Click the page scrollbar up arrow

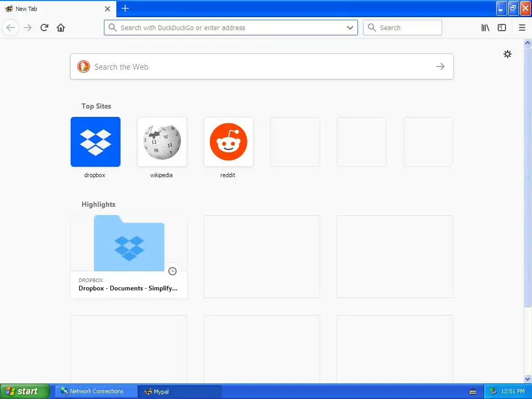click(x=527, y=43)
